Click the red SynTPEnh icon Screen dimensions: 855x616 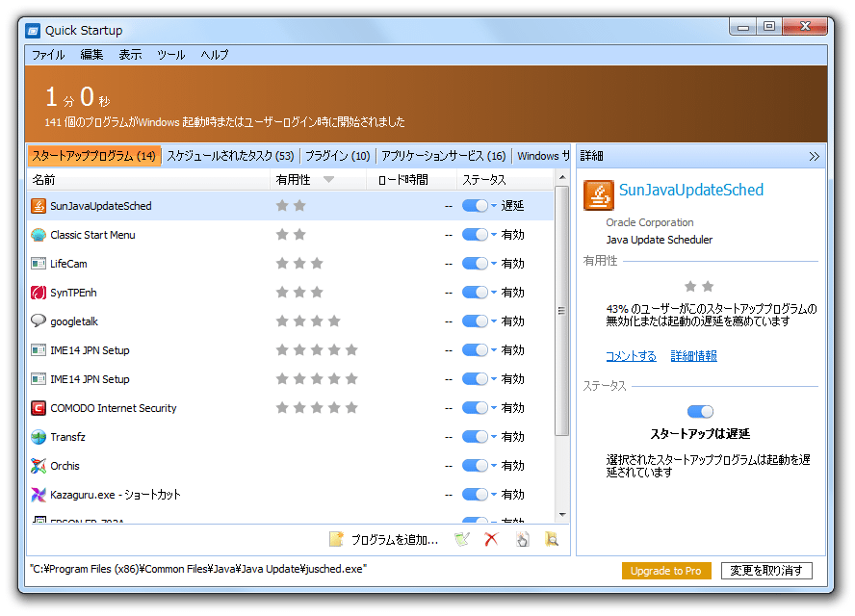[39, 293]
